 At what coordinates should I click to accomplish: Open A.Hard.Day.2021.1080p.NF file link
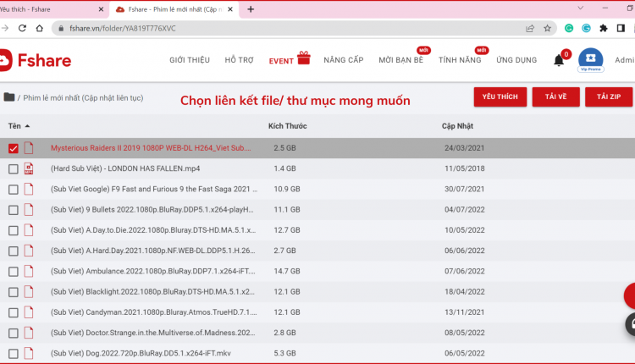(152, 251)
